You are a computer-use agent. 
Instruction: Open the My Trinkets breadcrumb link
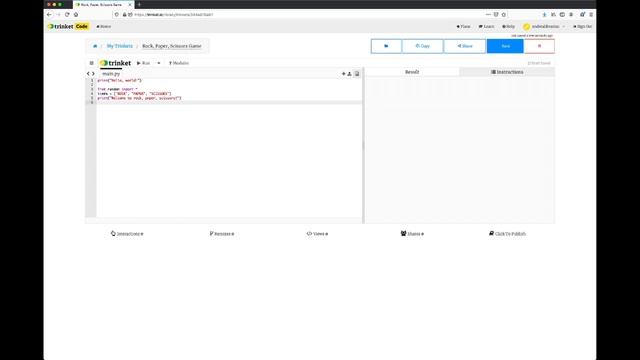tap(120, 46)
